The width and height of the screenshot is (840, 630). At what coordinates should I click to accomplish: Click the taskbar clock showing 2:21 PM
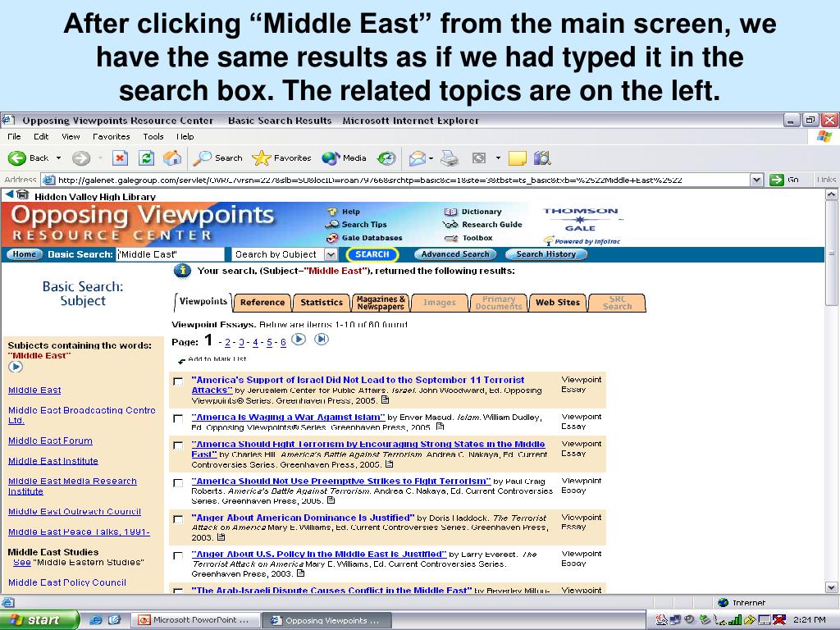coord(809,620)
